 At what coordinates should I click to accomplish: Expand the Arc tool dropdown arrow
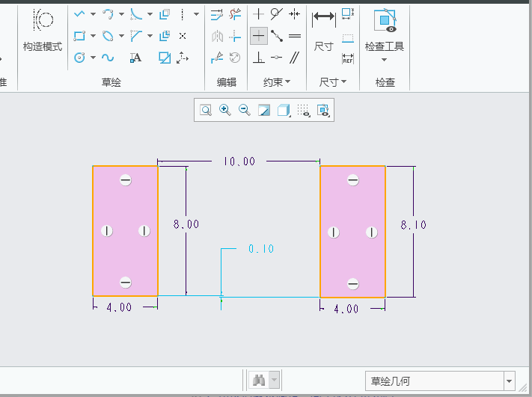coord(121,14)
